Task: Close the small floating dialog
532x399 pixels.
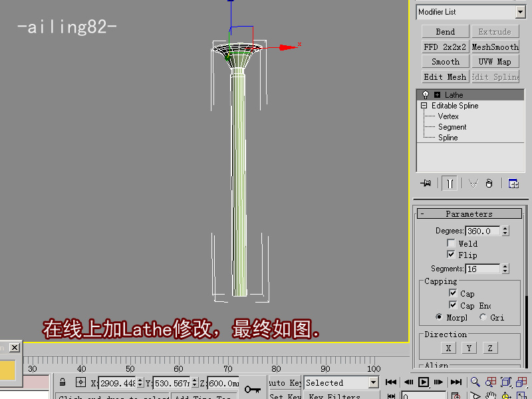Action: pyautogui.click(x=15, y=347)
